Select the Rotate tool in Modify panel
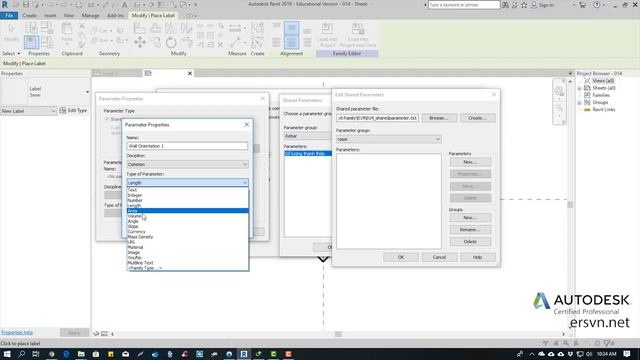The image size is (640, 360). click(x=171, y=42)
